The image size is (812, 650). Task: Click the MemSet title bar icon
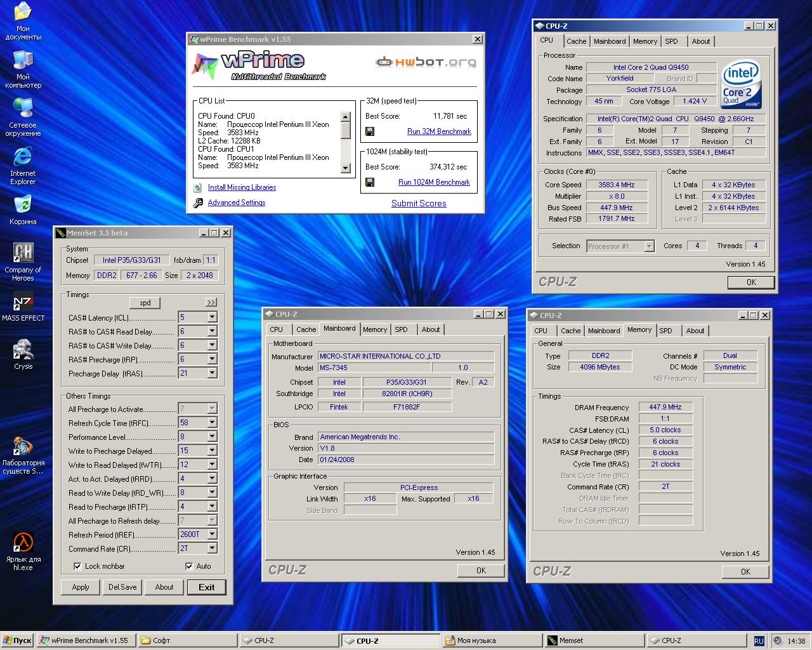[61, 233]
